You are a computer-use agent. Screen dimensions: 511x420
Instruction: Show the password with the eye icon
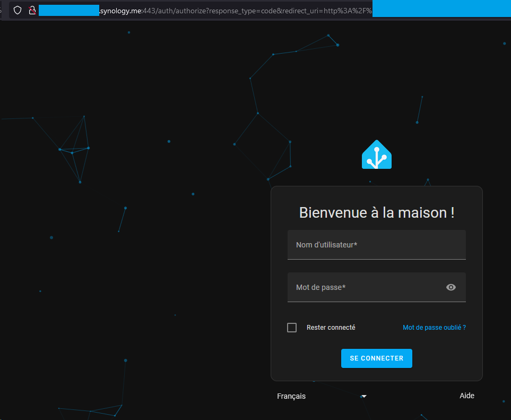(x=451, y=287)
